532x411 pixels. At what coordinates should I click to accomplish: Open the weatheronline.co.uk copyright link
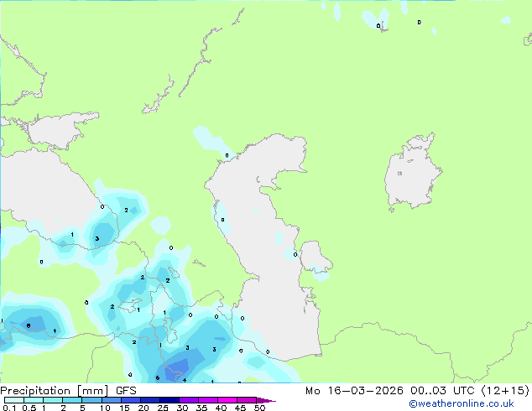(462, 403)
